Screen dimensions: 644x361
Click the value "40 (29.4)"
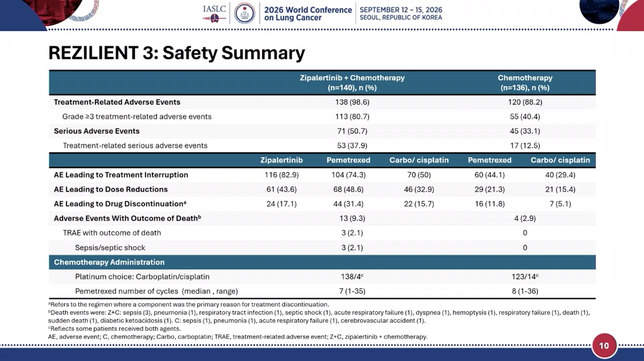pyautogui.click(x=560, y=175)
